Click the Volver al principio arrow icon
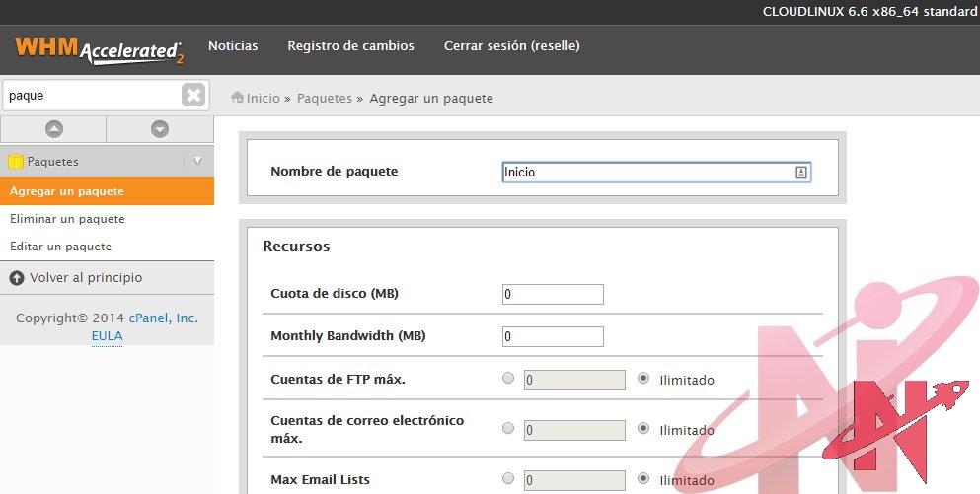The height and width of the screenshot is (494, 980). click(17, 278)
